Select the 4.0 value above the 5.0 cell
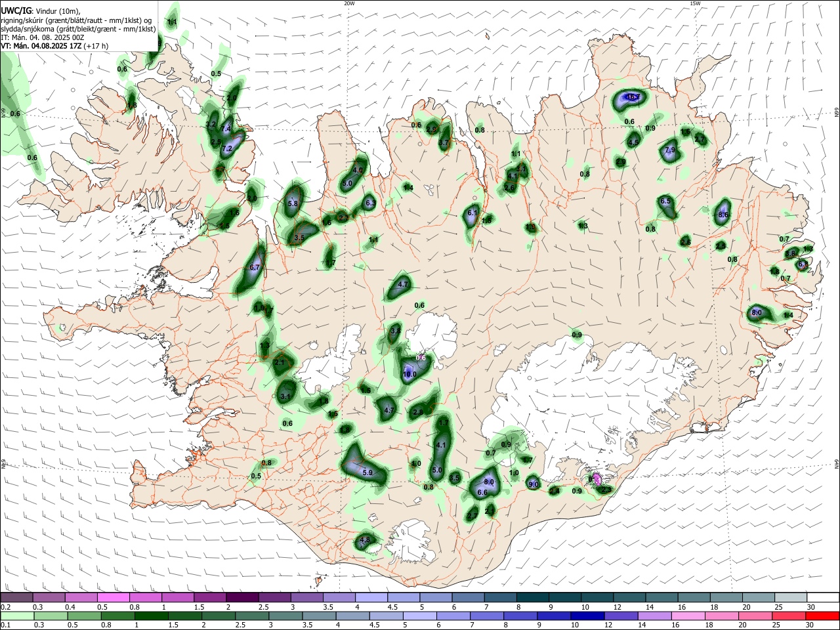The width and height of the screenshot is (840, 630). (358, 170)
